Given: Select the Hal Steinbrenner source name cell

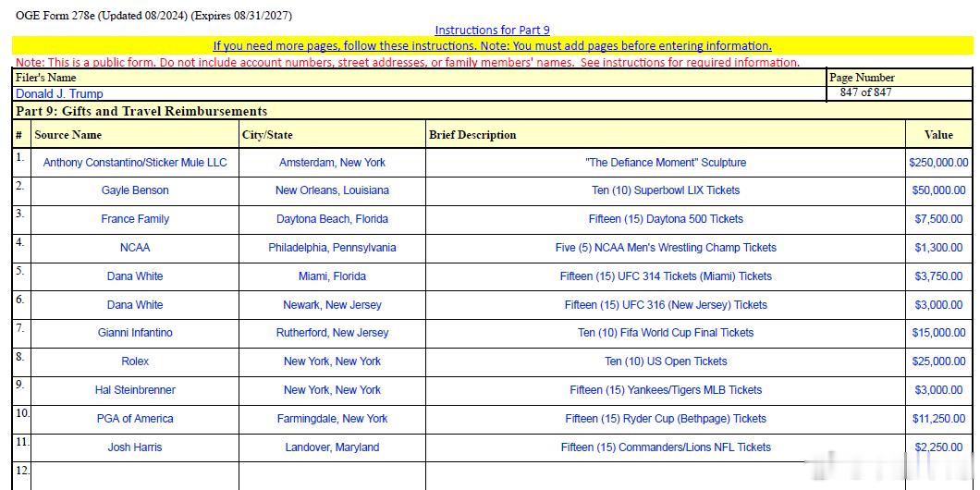Looking at the screenshot, I should pos(135,390).
